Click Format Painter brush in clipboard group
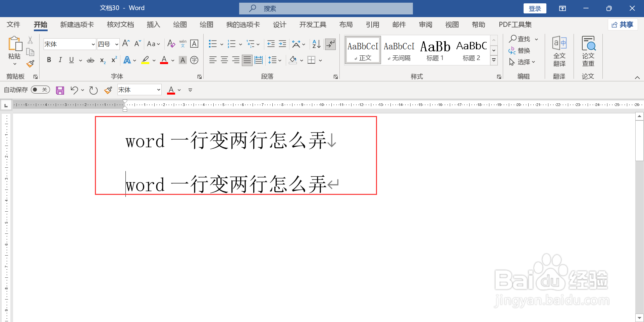Screen dimensions: 644x322 [30, 64]
